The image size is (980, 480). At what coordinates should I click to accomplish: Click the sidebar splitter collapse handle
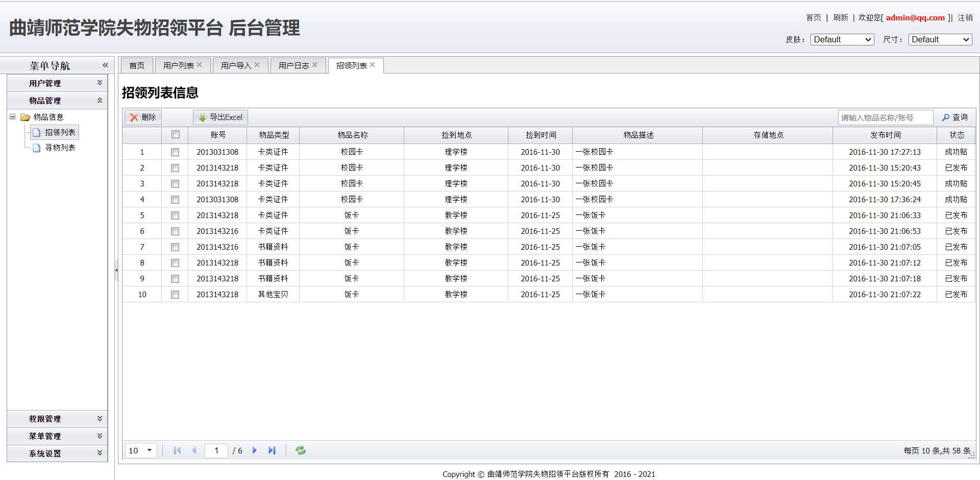click(x=116, y=270)
